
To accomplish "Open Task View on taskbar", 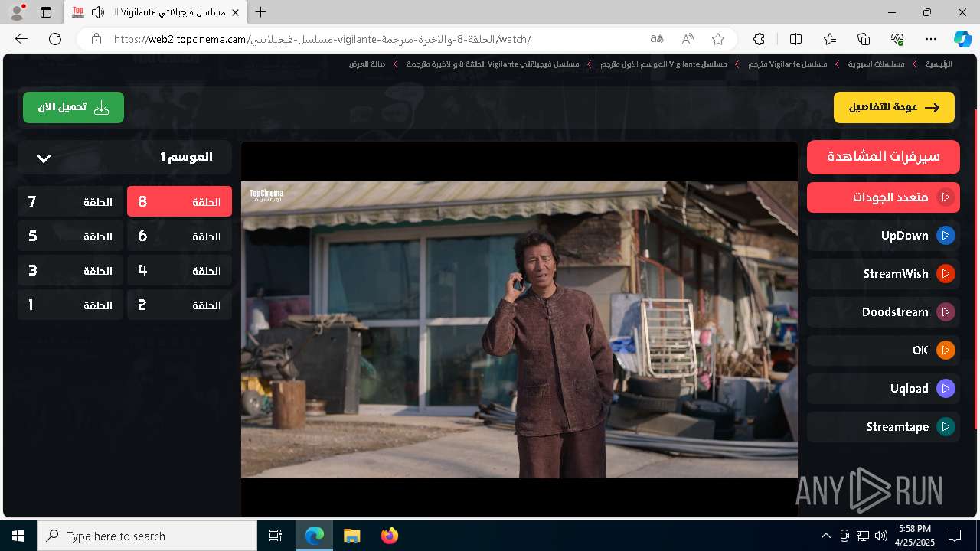I will 276,536.
